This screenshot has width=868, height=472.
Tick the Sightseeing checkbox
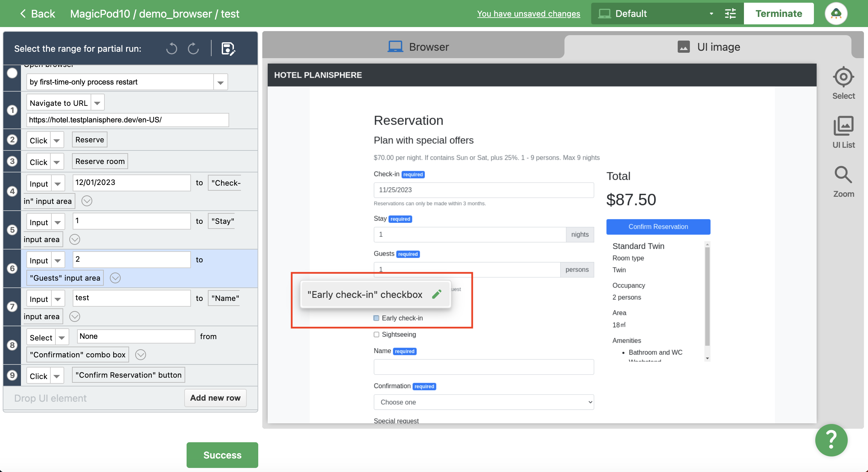[376, 334]
